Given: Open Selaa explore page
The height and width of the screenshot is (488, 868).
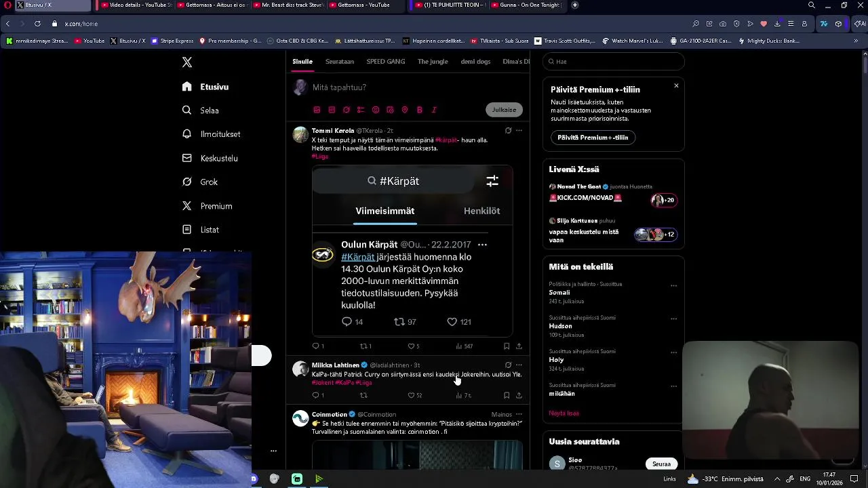Looking at the screenshot, I should [201, 110].
